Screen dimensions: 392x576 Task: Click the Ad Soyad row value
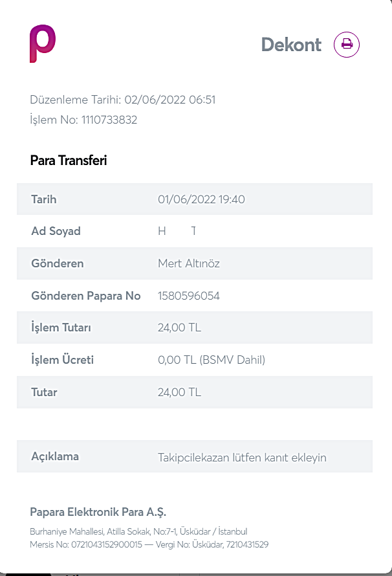(x=177, y=231)
